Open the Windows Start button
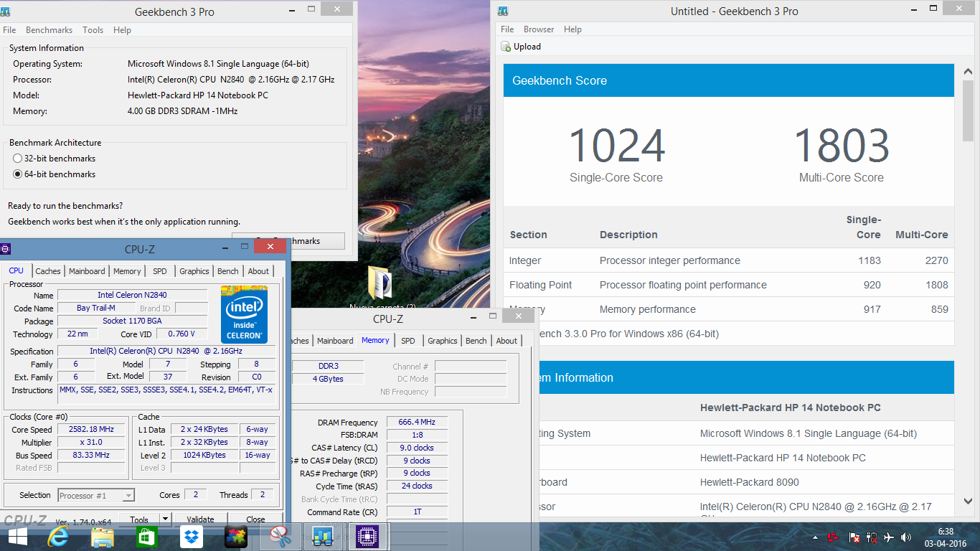980x551 pixels. (17, 537)
